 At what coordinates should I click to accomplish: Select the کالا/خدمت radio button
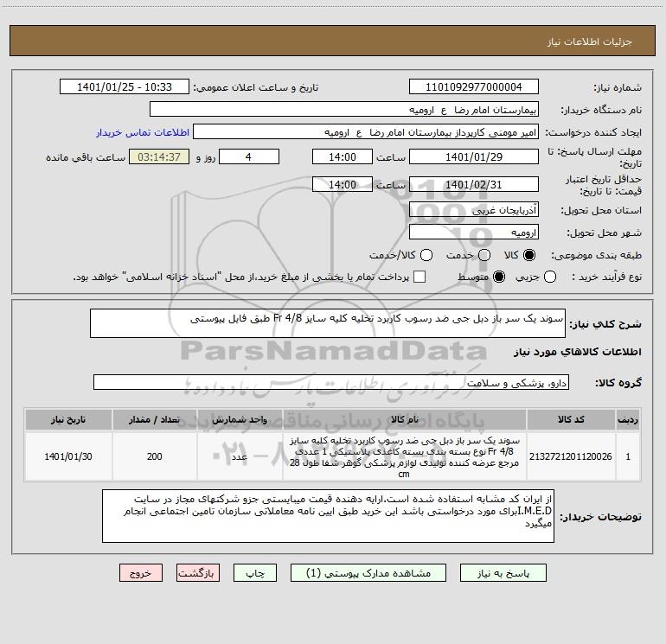[426, 255]
